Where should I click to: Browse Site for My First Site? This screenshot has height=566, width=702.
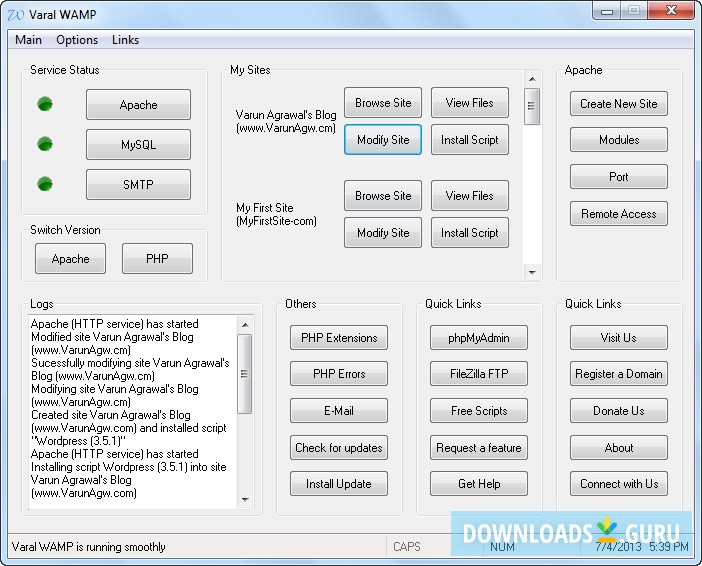tap(383, 196)
